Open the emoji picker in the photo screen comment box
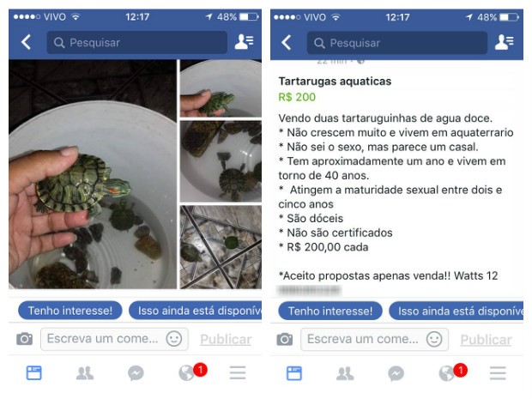The width and height of the screenshot is (532, 399). point(174,339)
